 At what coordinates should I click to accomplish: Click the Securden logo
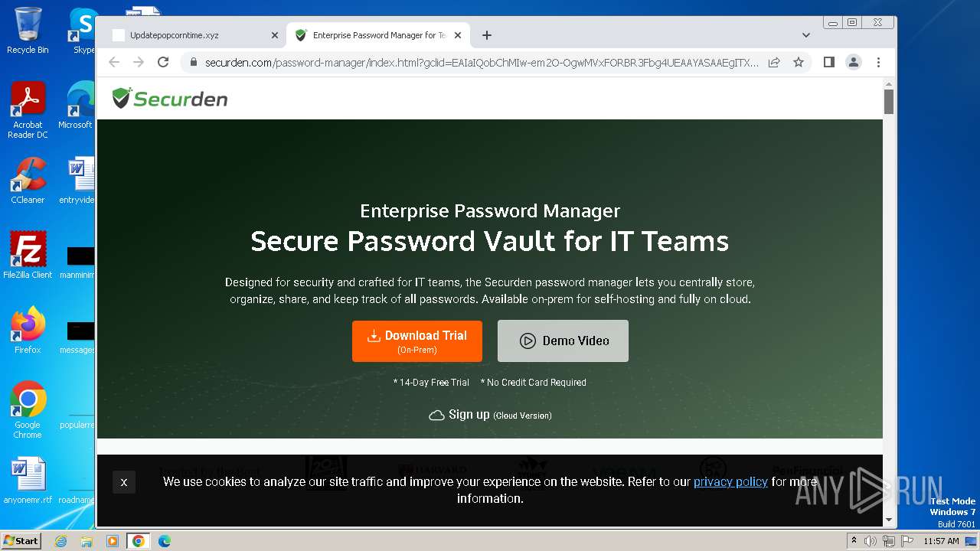click(x=170, y=99)
